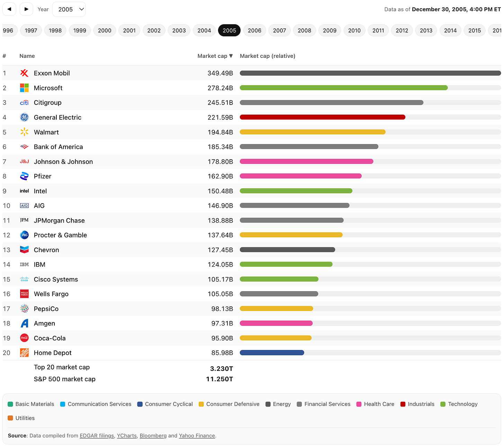
Task: Click the Exxon Mobil market cap bar
Action: point(370,73)
